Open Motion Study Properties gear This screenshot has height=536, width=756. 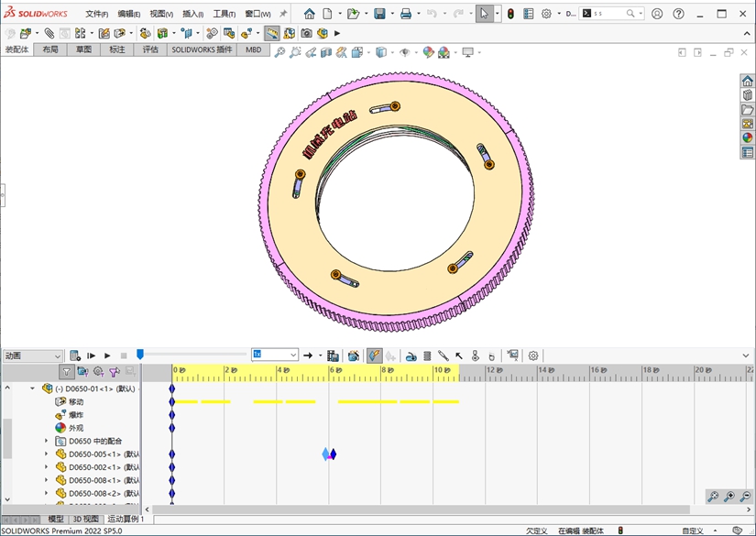pos(533,356)
